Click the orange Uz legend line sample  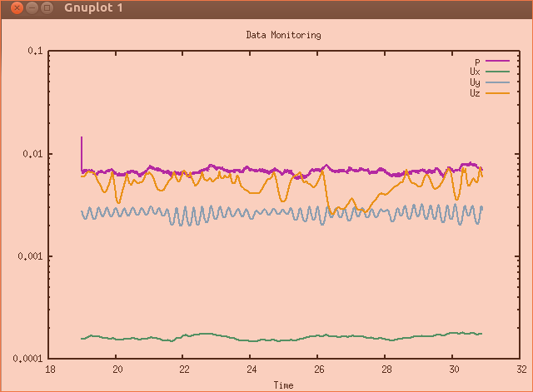(x=498, y=92)
